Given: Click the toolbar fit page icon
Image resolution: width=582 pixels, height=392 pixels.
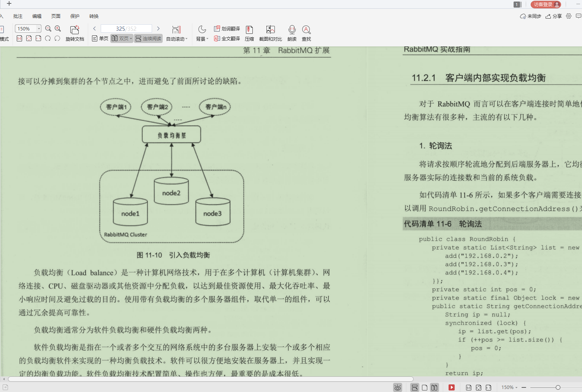Looking at the screenshot, I should click(x=29, y=38).
